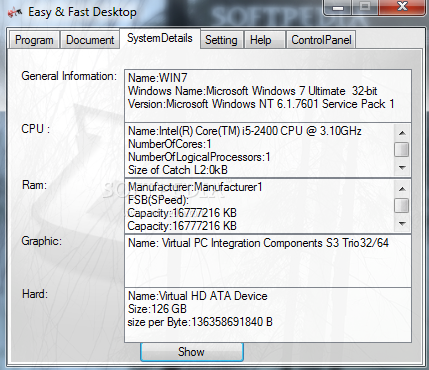This screenshot has height=370, width=429.
Task: Click the 'size per Byte:136358691840 B' line
Action: click(200, 322)
